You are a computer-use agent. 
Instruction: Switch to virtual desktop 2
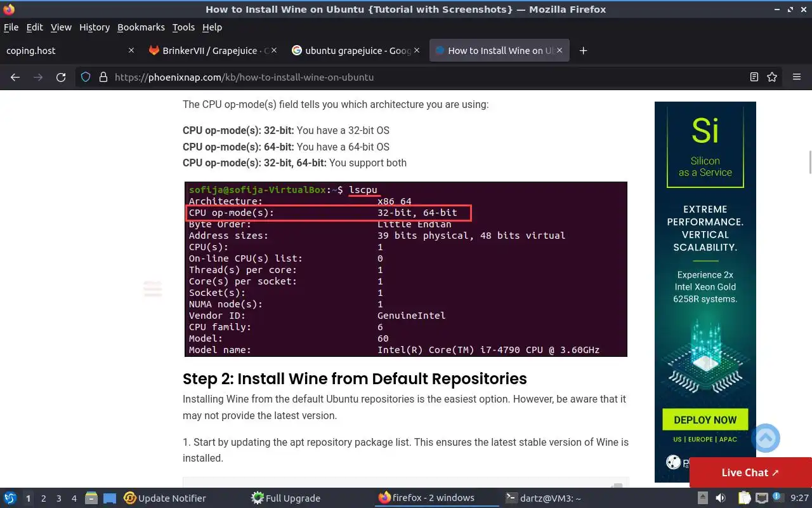[44, 498]
